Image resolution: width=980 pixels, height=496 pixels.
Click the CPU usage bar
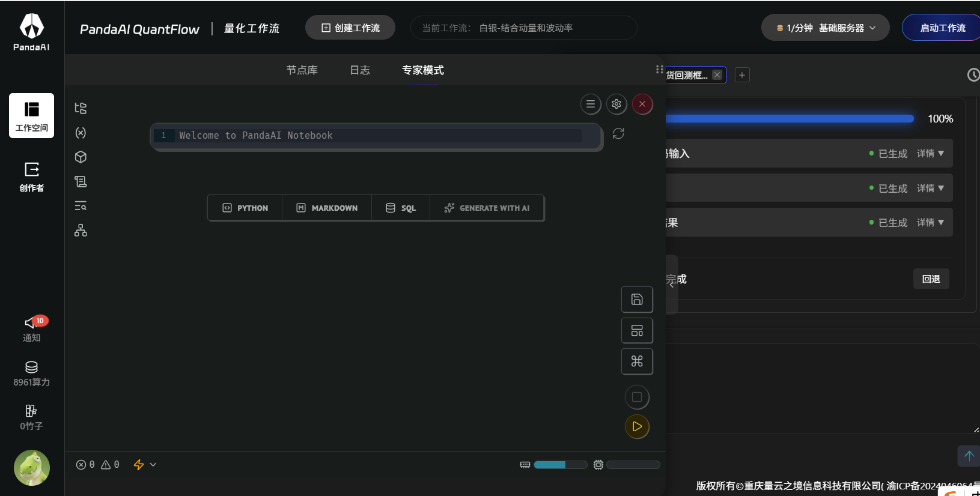tap(633, 465)
